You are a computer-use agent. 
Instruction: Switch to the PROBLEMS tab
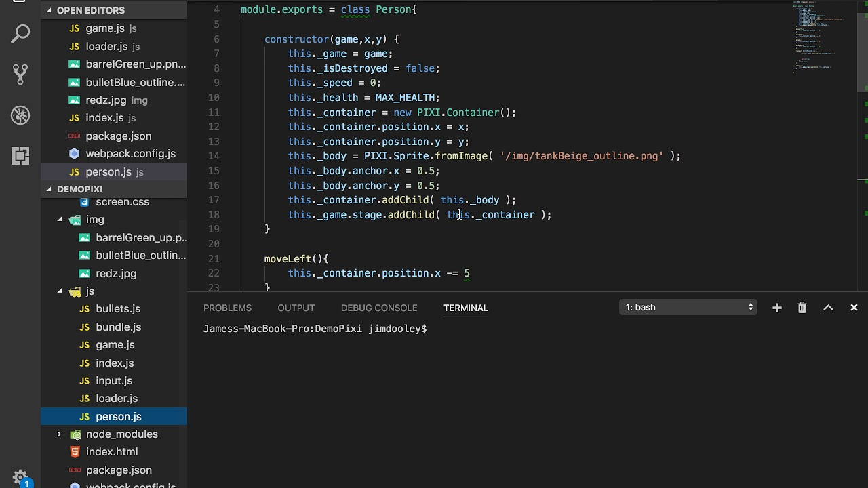click(x=227, y=308)
